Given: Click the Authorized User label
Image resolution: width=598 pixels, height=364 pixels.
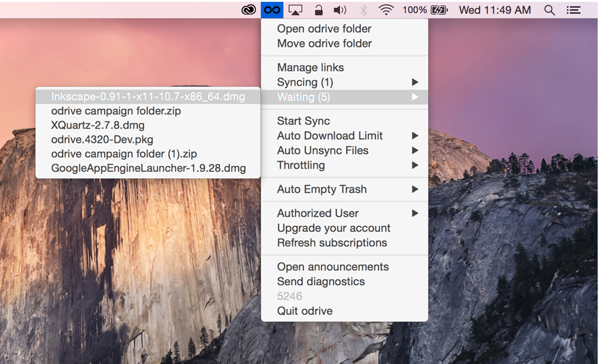Looking at the screenshot, I should [x=318, y=213].
